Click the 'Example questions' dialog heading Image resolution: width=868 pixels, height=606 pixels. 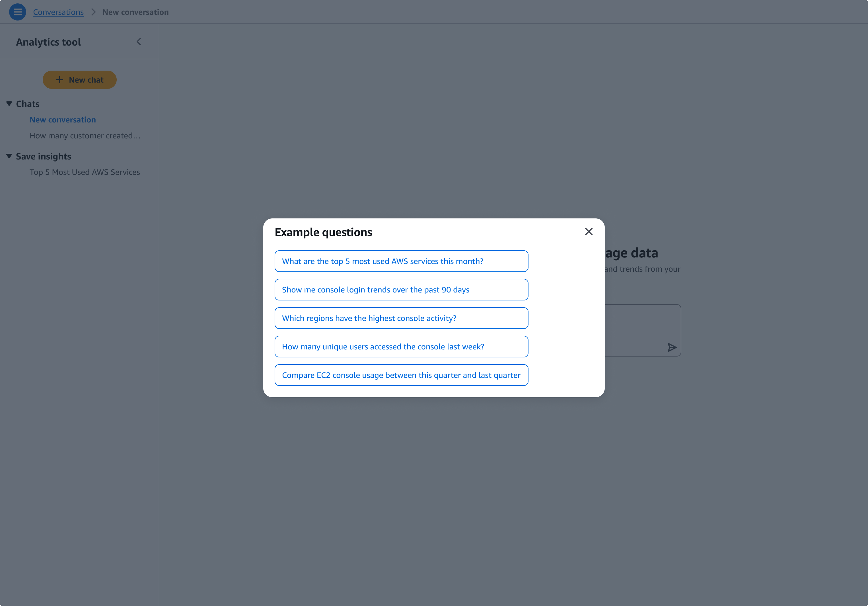coord(323,232)
